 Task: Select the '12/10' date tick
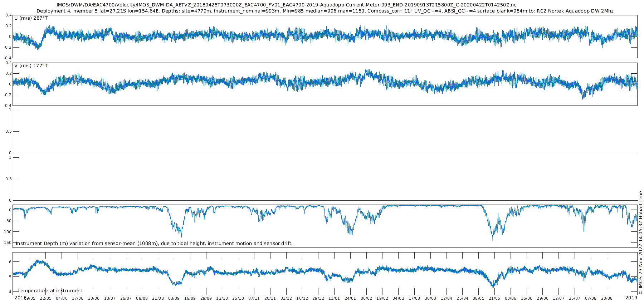[222, 298]
